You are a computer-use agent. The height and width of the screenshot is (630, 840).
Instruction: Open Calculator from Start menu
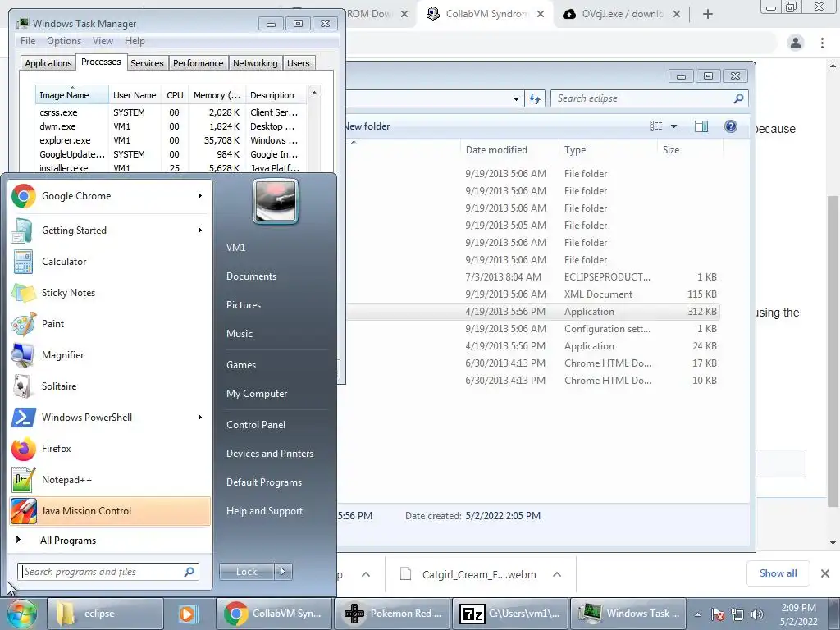click(110, 262)
